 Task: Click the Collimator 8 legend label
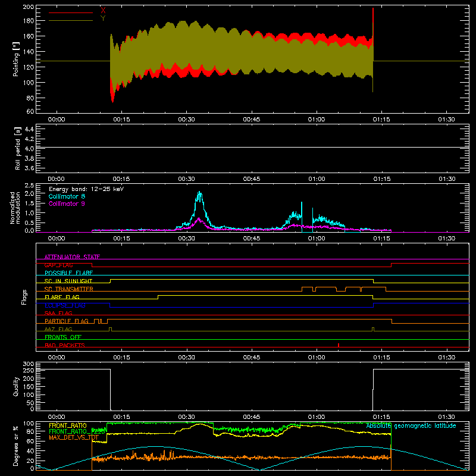(x=67, y=196)
